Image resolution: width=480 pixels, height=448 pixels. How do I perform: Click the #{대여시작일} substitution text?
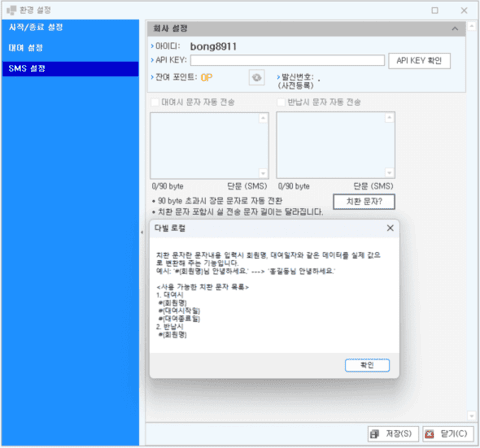[x=179, y=311]
